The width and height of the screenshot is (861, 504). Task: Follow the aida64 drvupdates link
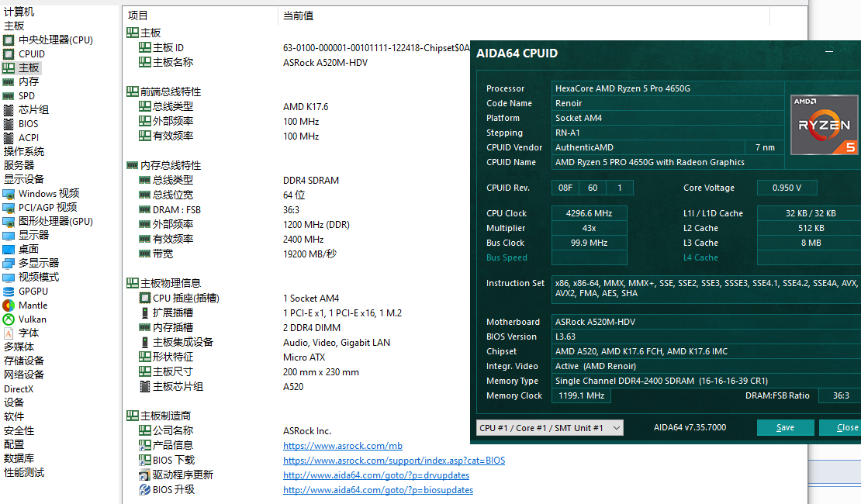375,475
